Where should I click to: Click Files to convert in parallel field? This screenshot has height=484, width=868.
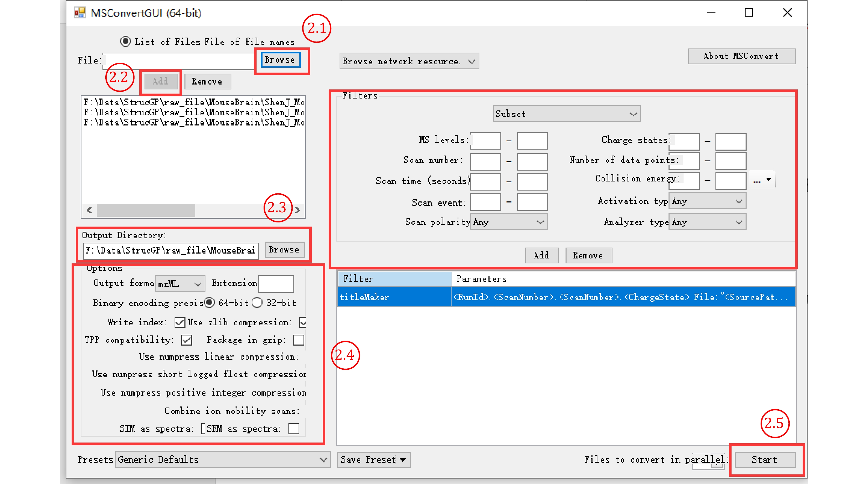pyautogui.click(x=708, y=461)
